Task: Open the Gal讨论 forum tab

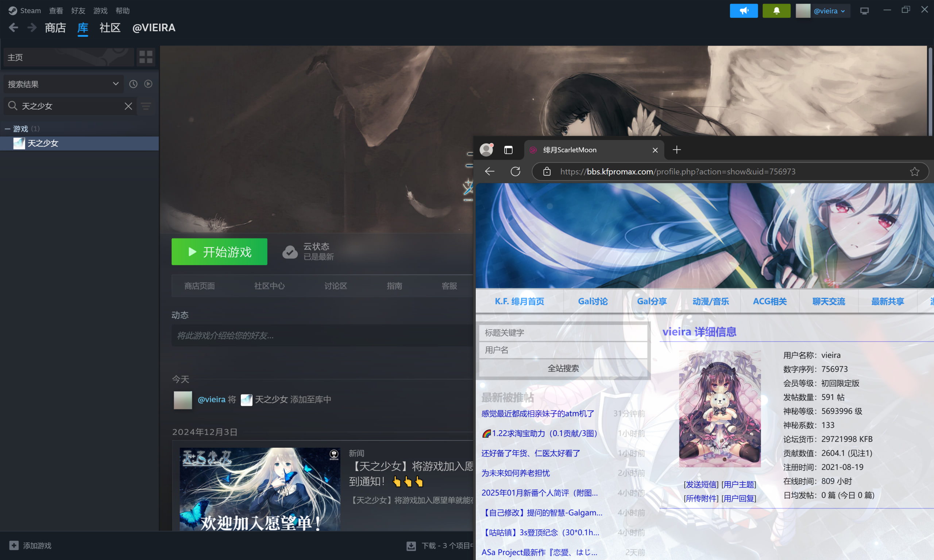Action: pyautogui.click(x=593, y=301)
